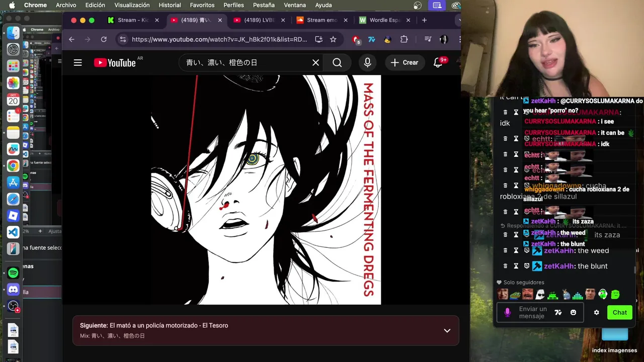Click the Crear button
Viewport: 644px width, 362px height.
tap(405, 63)
